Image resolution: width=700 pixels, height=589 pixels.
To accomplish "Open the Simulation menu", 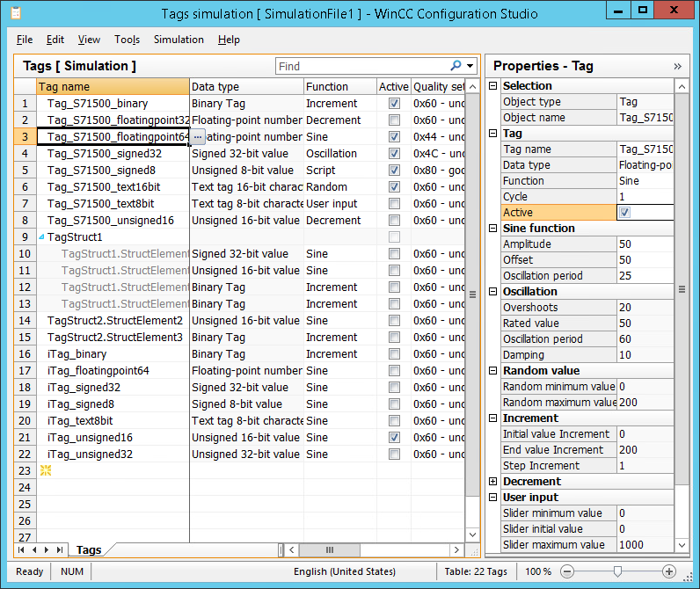I will pos(179,40).
